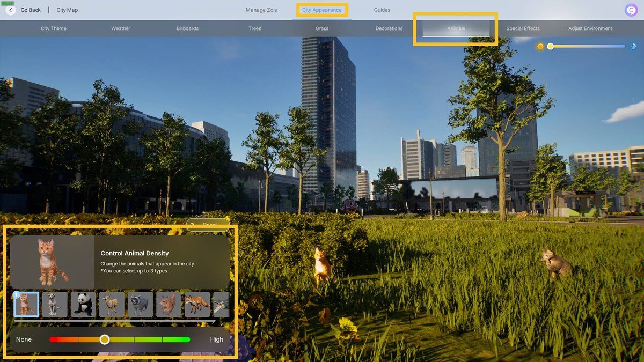
Task: Click the back arrow icon
Action: point(11,10)
